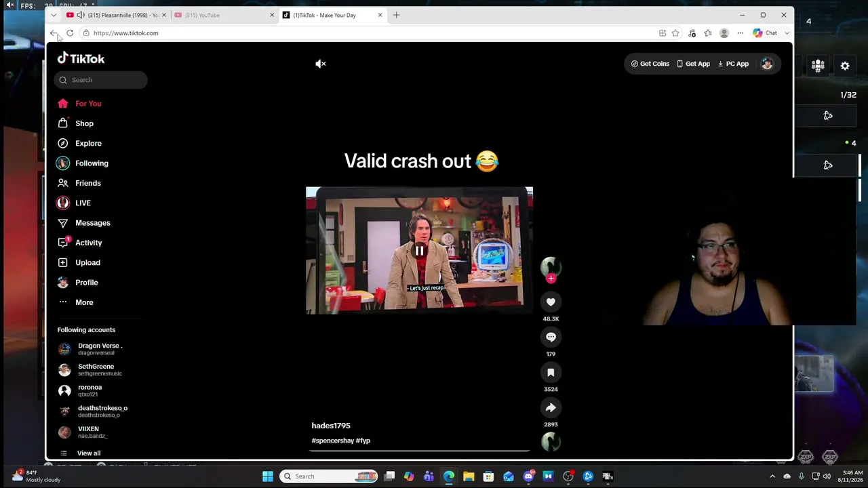The height and width of the screenshot is (488, 868).
Task: Open the Activity notifications
Action: tap(79, 243)
